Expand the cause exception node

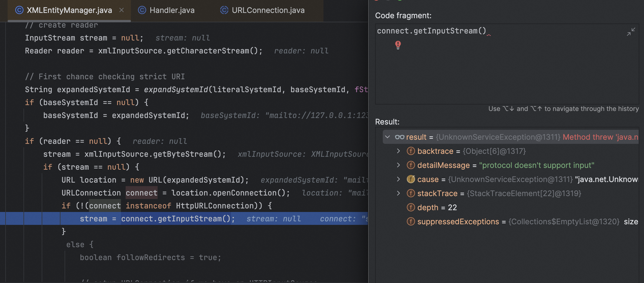(398, 179)
